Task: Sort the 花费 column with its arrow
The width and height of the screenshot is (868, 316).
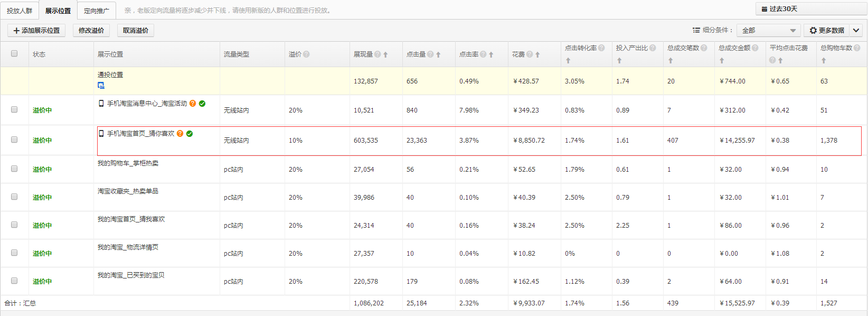Action: [537, 54]
